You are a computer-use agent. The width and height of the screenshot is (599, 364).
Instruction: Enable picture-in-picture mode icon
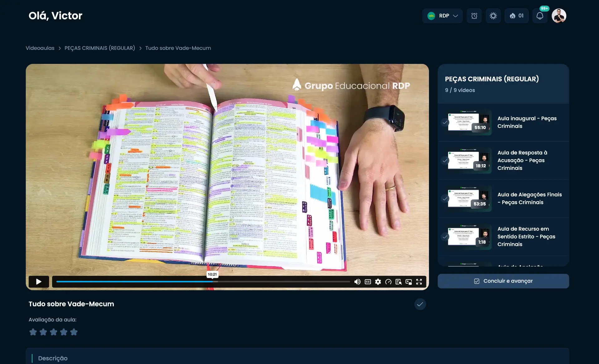pyautogui.click(x=409, y=282)
